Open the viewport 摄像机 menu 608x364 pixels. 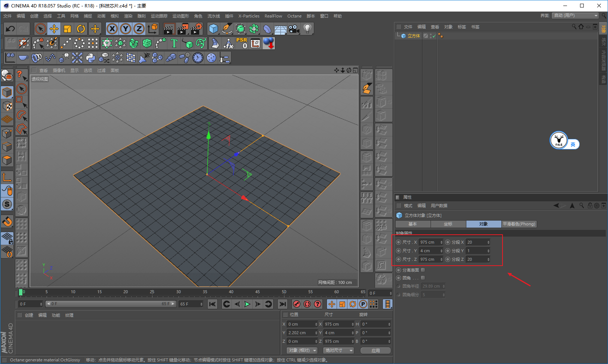point(59,70)
